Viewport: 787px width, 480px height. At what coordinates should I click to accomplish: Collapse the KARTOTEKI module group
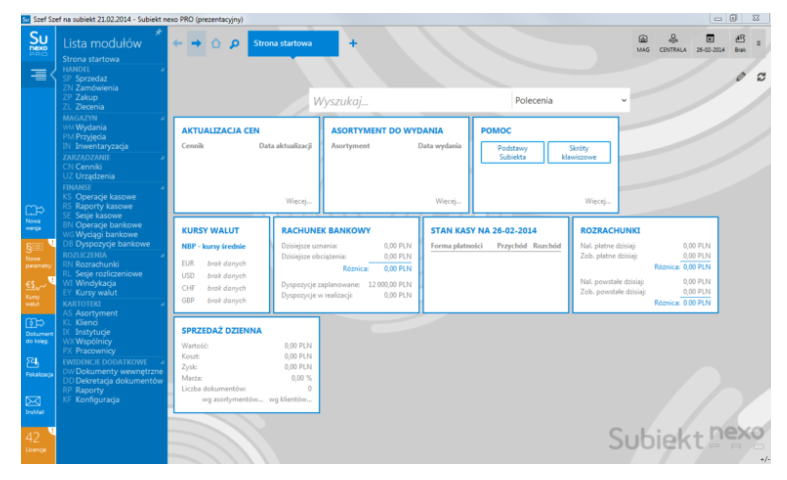pyautogui.click(x=162, y=304)
